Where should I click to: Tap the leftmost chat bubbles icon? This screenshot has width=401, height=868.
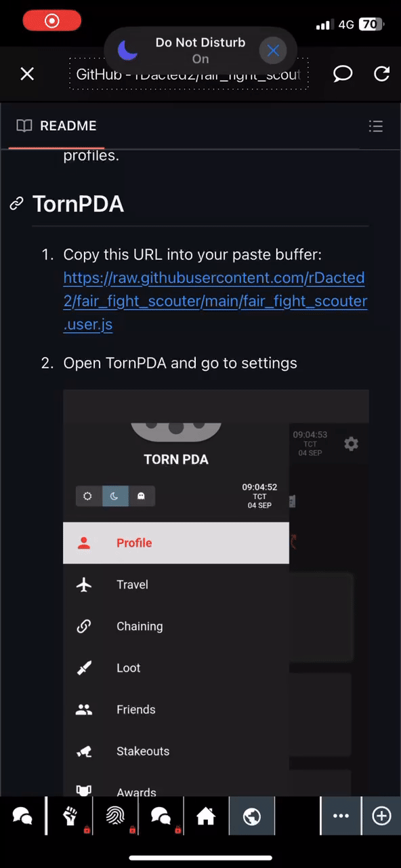coord(22,816)
